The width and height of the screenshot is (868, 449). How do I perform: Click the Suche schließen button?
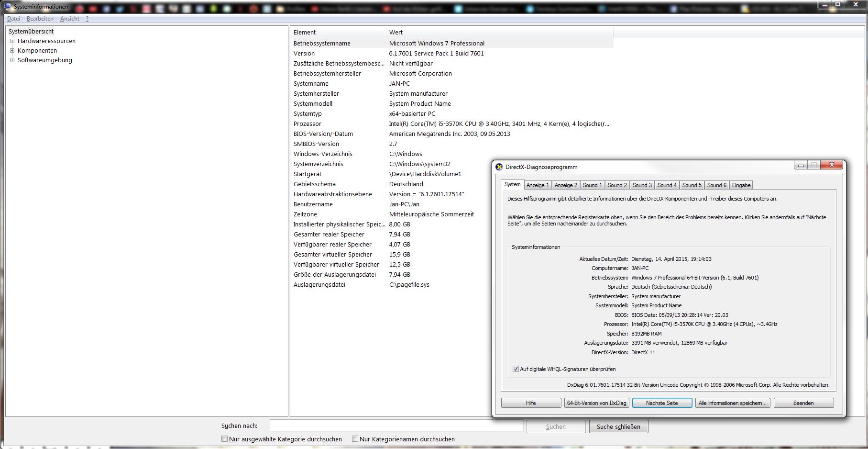(618, 427)
